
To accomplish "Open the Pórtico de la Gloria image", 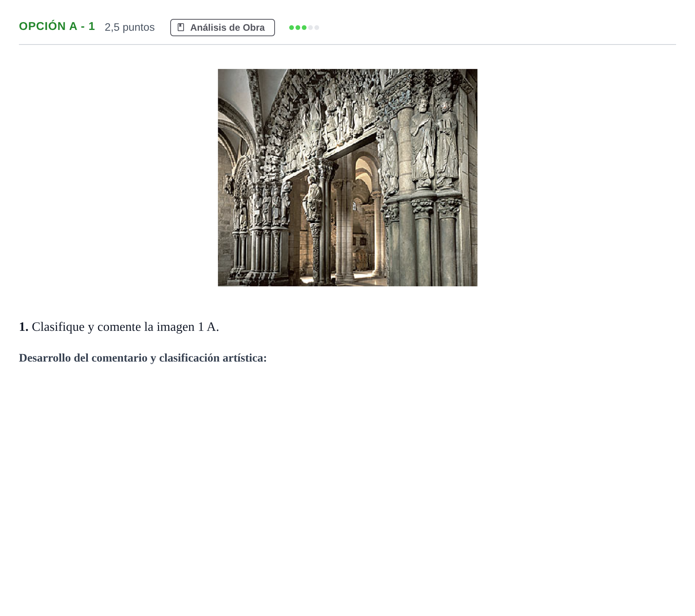I will [347, 178].
